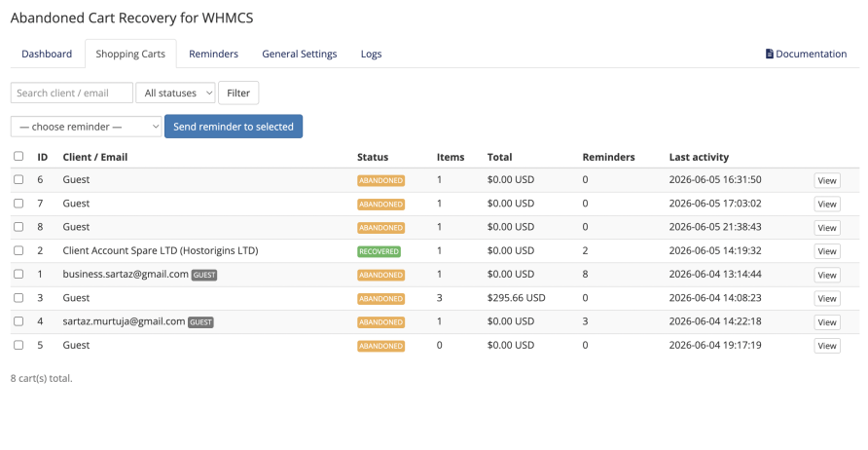868x450 pixels.
Task: Select the Client Account Spare LTD cart checkbox
Action: (x=18, y=250)
